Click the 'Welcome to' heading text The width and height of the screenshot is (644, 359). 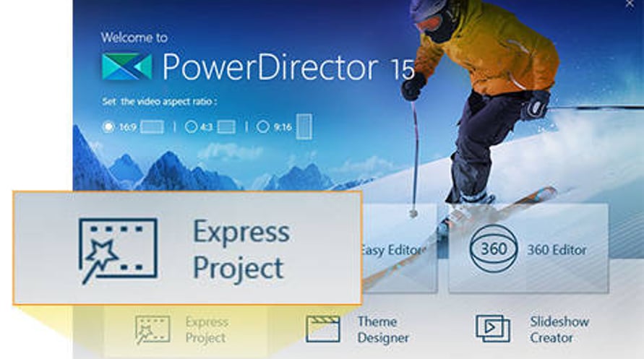coord(134,38)
